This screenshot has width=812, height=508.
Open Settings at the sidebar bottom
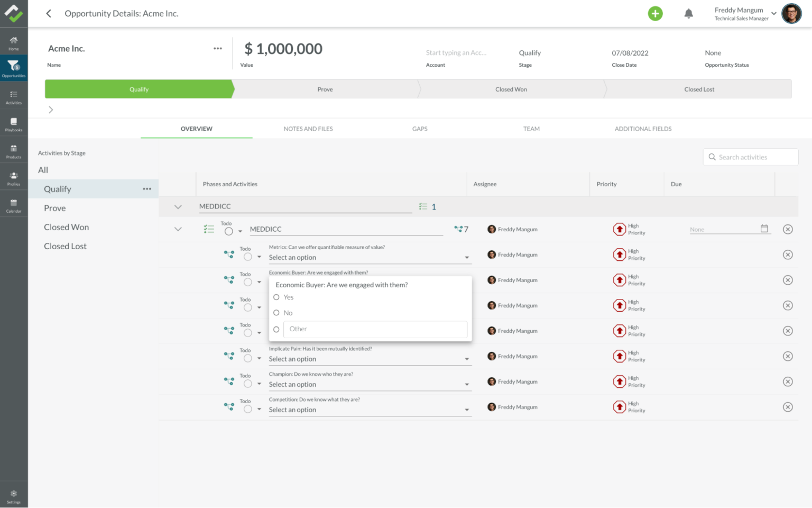(x=14, y=496)
